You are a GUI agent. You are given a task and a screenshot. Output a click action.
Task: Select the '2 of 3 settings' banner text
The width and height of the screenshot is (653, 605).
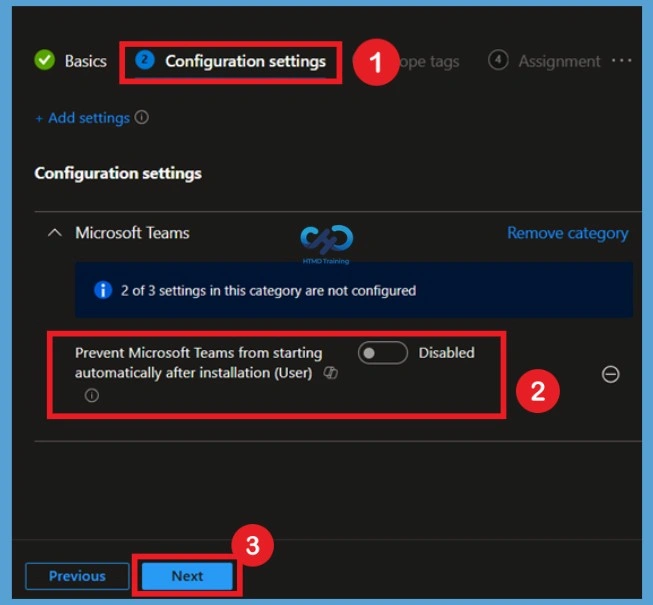point(268,290)
